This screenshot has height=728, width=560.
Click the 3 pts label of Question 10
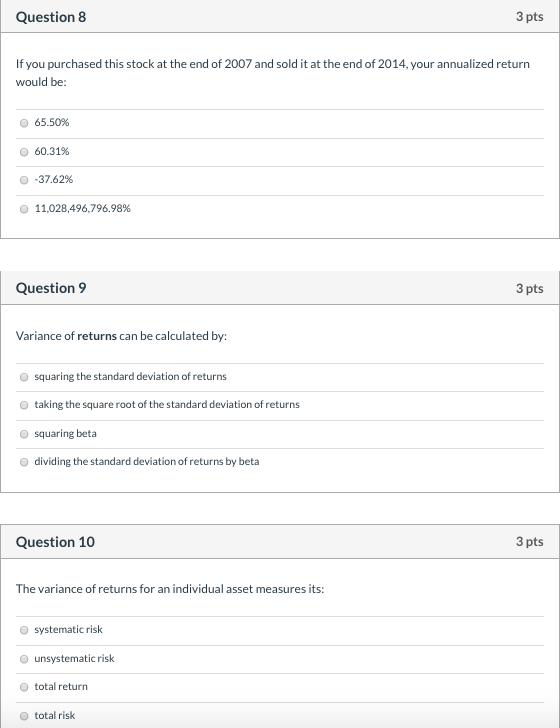click(x=529, y=541)
